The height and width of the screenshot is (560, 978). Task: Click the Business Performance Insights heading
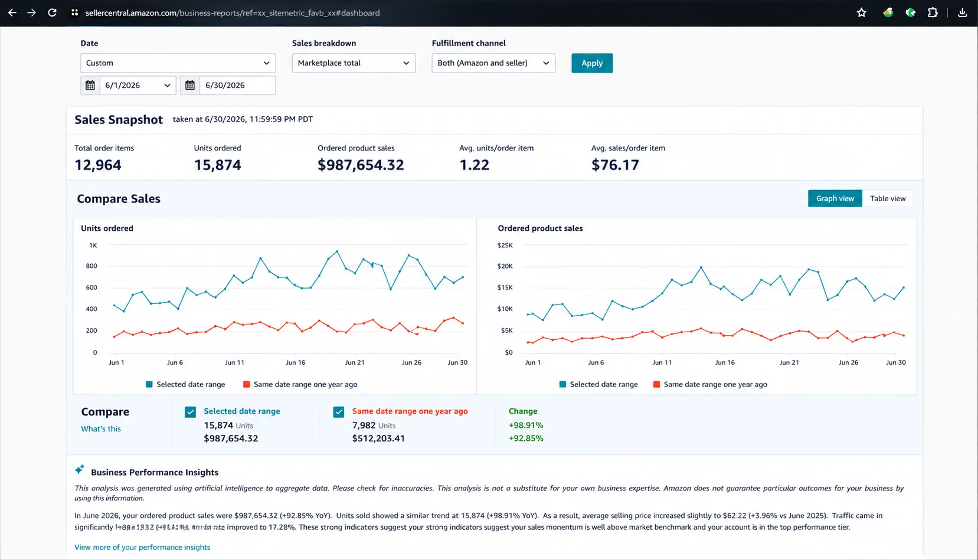pos(155,472)
